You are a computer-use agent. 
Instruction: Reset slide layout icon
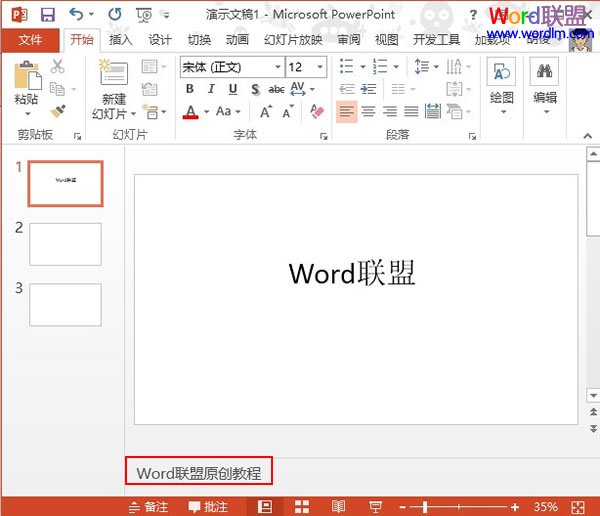pos(150,89)
